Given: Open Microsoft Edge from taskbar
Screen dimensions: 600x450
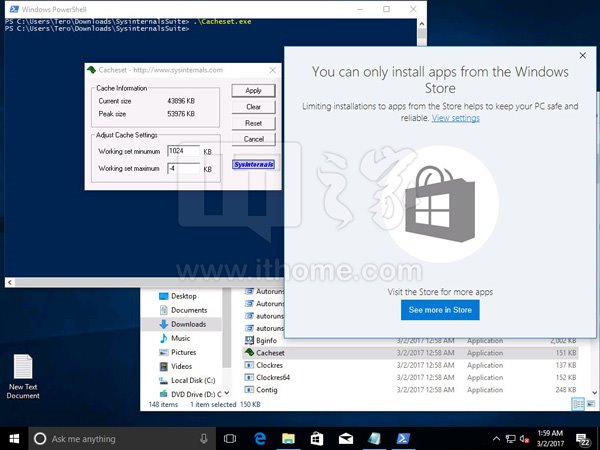Looking at the screenshot, I should click(x=260, y=439).
